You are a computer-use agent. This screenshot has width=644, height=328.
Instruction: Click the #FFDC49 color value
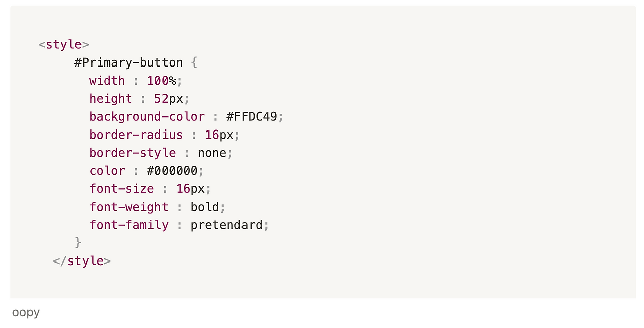252,117
